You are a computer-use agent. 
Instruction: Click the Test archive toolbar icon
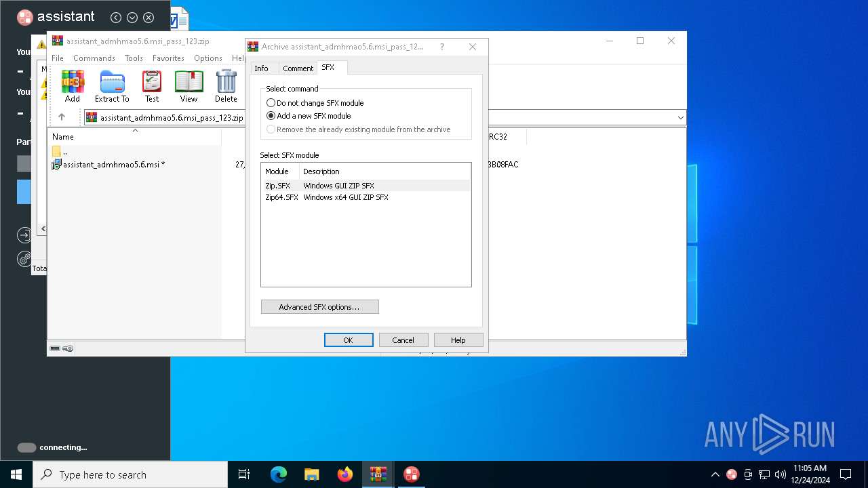(152, 86)
